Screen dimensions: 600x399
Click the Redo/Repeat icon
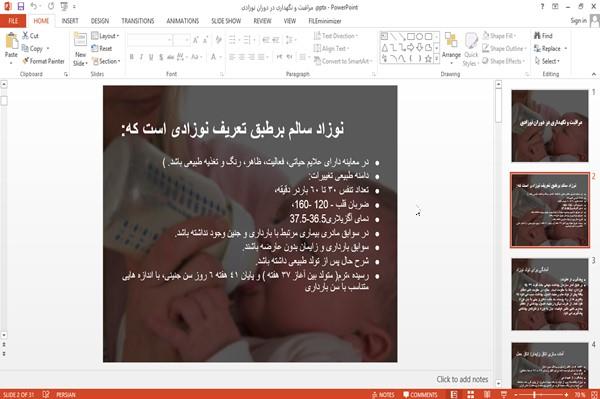click(51, 6)
